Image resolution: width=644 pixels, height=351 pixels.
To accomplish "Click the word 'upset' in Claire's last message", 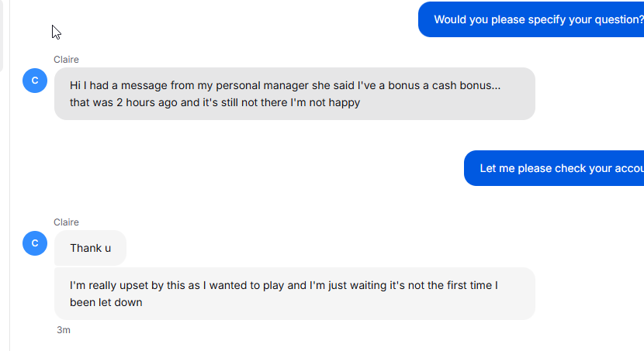I will [x=134, y=285].
